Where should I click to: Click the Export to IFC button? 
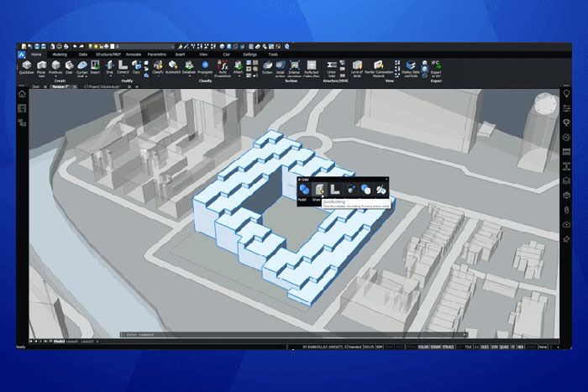click(x=436, y=69)
